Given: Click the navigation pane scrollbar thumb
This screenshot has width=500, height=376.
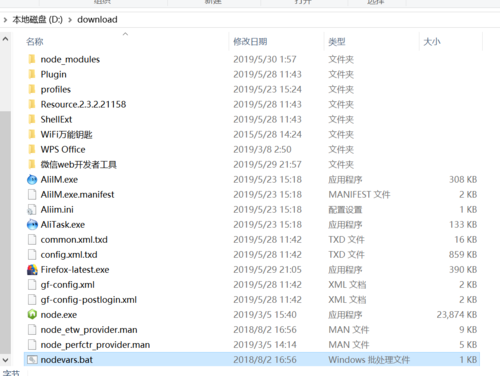Looking at the screenshot, I should (x=5, y=232).
